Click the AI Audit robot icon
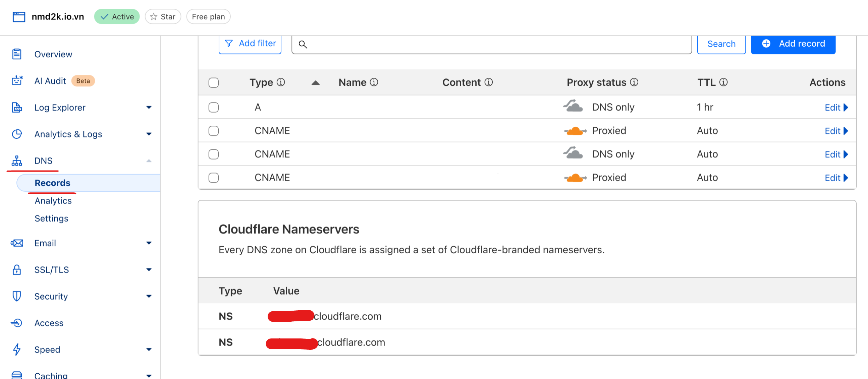This screenshot has width=868, height=379. (x=17, y=81)
